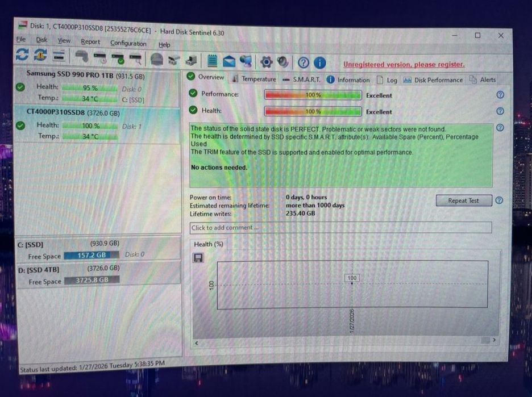Click the disk with clock icon
The width and height of the screenshot is (532, 397).
click(100, 58)
